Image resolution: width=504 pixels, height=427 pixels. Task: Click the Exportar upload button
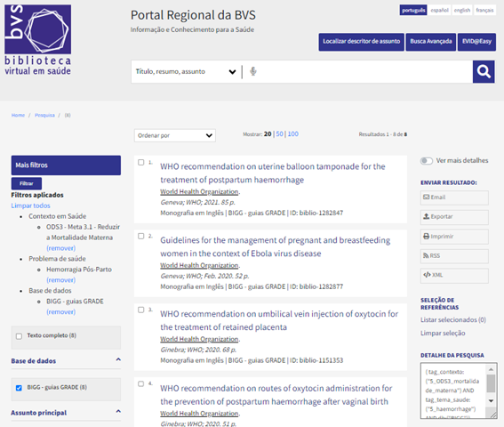pyautogui.click(x=454, y=217)
